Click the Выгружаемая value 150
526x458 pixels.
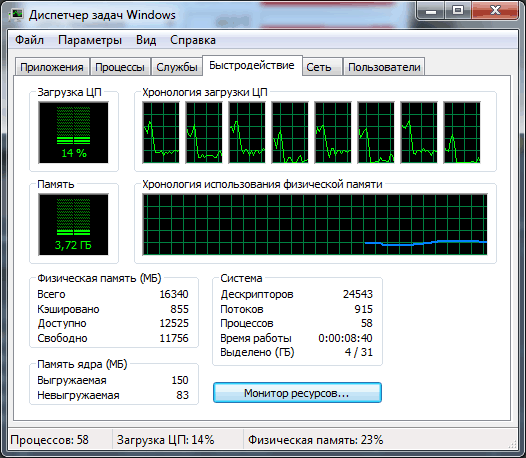[180, 380]
